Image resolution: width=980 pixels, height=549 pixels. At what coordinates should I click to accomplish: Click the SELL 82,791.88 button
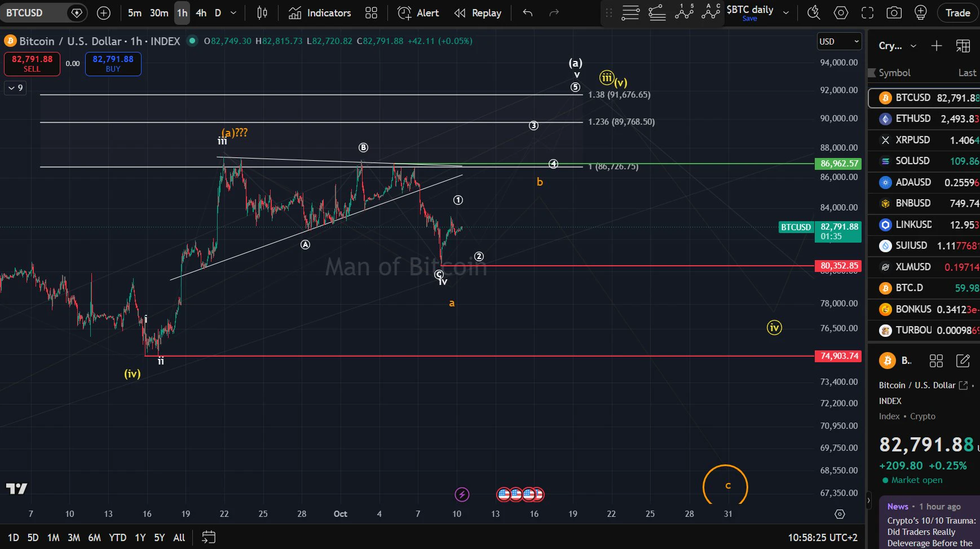(32, 64)
